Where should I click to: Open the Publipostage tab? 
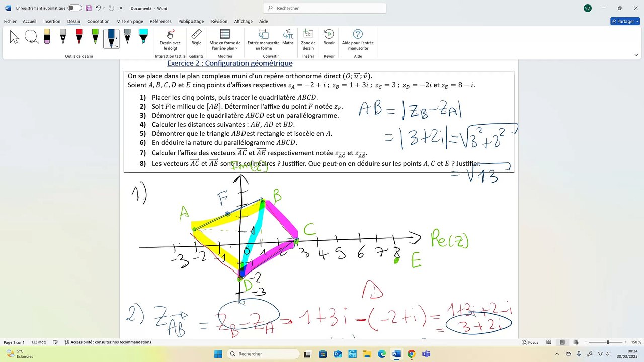tap(191, 21)
